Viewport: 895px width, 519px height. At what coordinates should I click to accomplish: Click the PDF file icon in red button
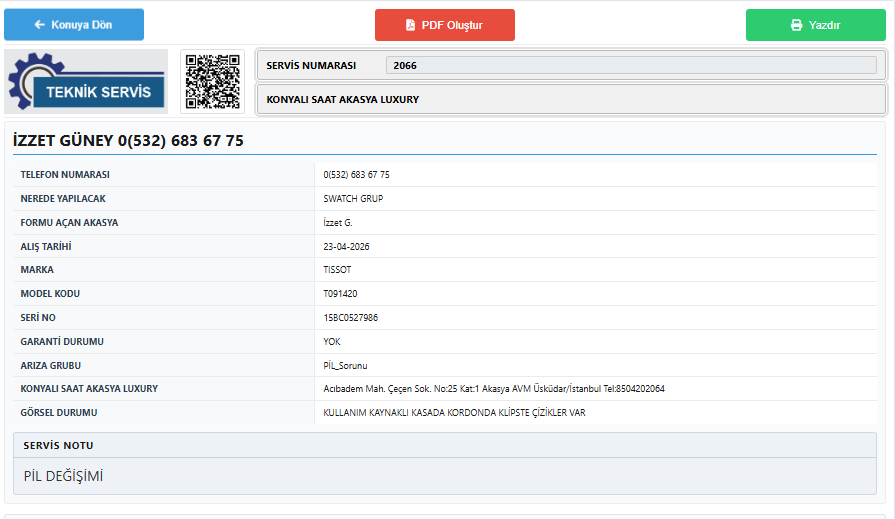pos(410,25)
